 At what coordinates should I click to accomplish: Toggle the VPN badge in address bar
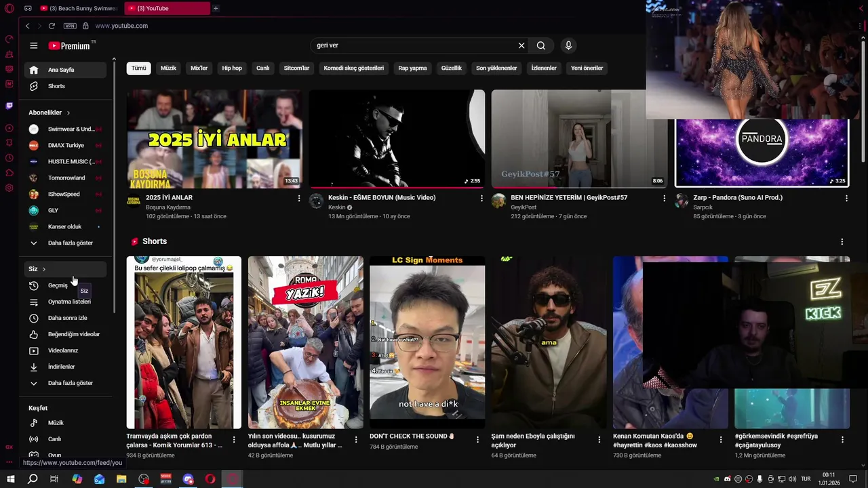(x=70, y=26)
